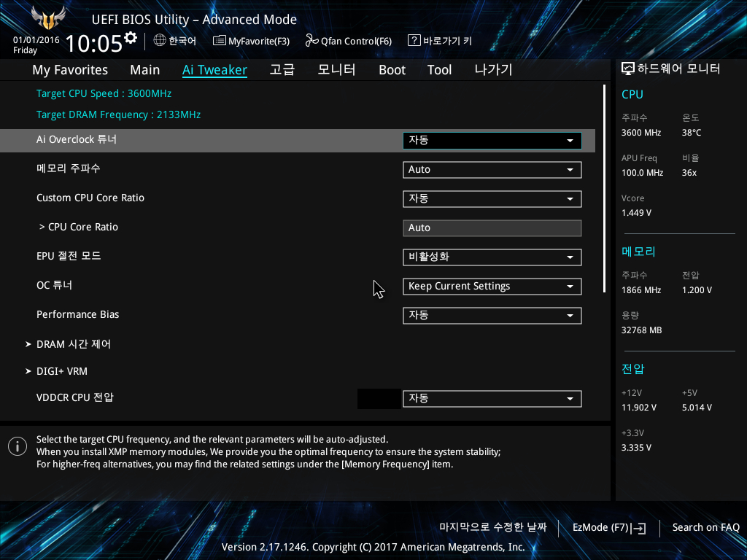Open Search on FAQ link
This screenshot has height=560, width=747.
[705, 528]
